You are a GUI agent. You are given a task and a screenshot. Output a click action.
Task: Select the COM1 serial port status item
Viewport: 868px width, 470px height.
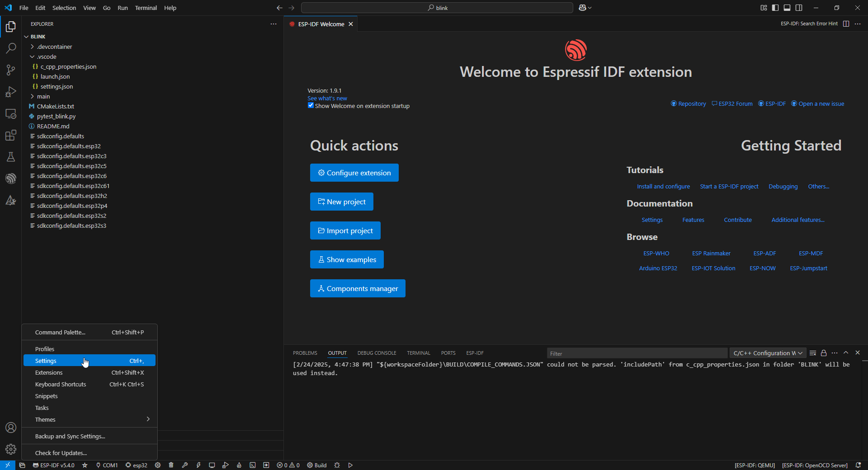[x=107, y=465]
